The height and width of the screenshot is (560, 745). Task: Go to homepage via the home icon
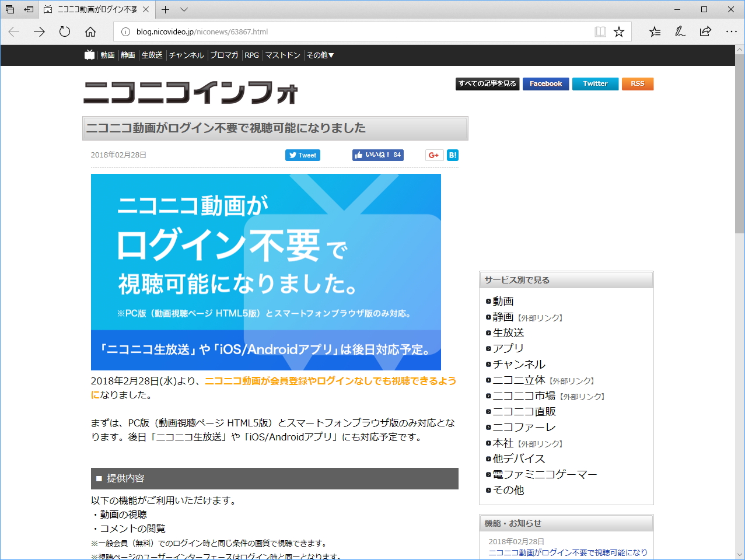pyautogui.click(x=90, y=32)
